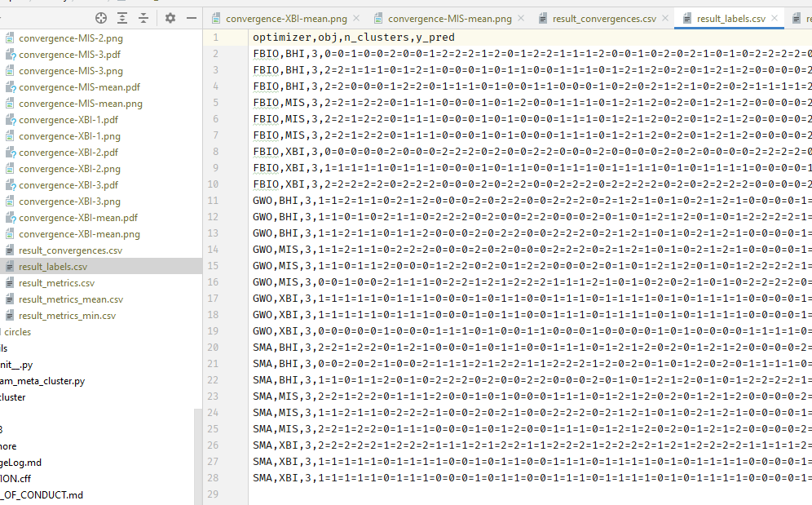Select result_metrics.csv in project tree
Viewport: 812px width, 505px height.
click(56, 283)
